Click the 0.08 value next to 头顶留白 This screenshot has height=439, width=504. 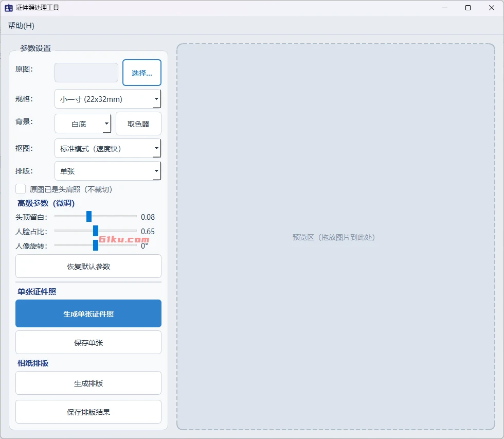(x=148, y=217)
